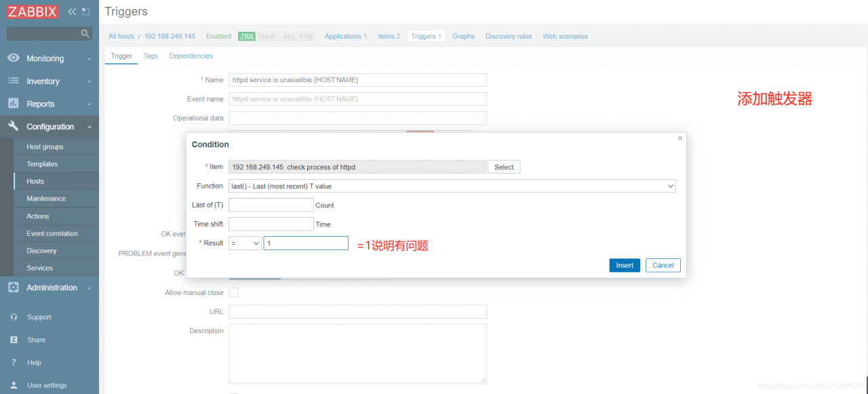868x394 pixels.
Task: Click the User settings person icon
Action: tap(14, 385)
